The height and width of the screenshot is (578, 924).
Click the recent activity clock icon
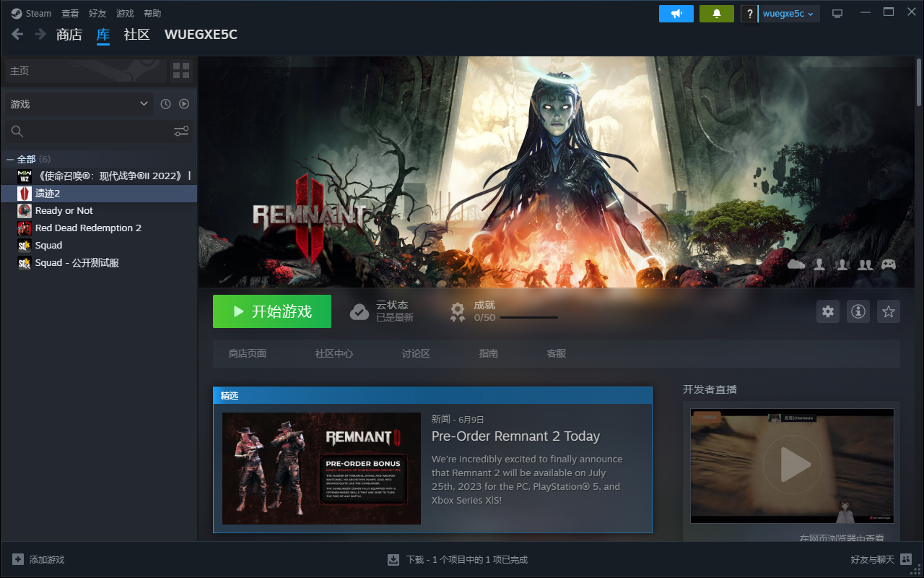tap(165, 104)
